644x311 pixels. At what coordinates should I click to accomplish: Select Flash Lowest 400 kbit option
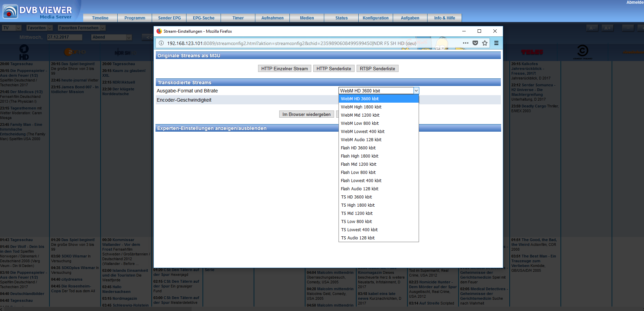378,180
